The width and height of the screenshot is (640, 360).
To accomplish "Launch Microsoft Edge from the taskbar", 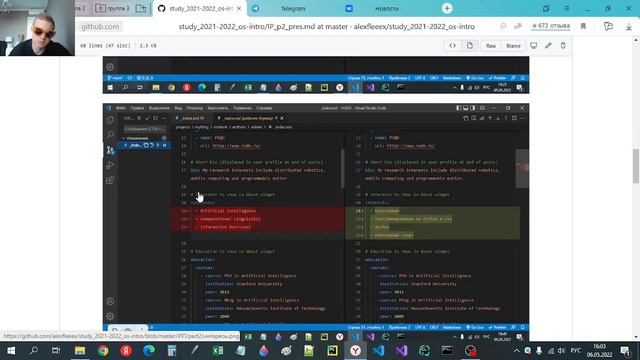I will pyautogui.click(x=149, y=351).
